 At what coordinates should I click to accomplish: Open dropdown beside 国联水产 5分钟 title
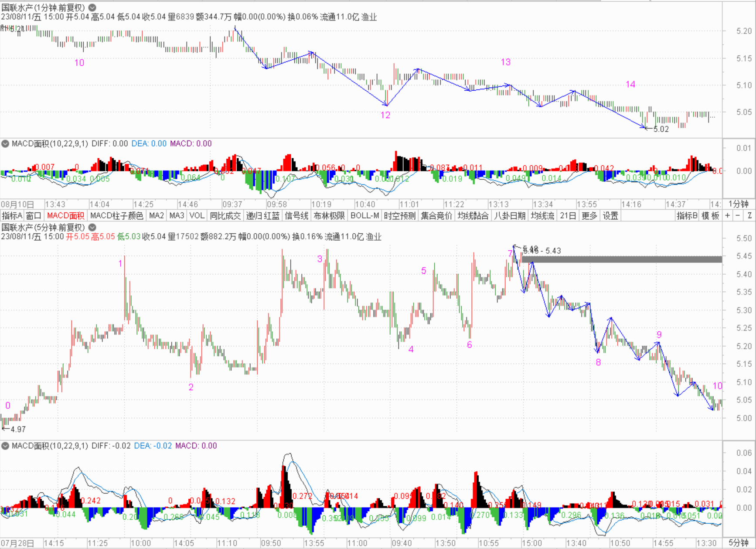click(x=92, y=227)
